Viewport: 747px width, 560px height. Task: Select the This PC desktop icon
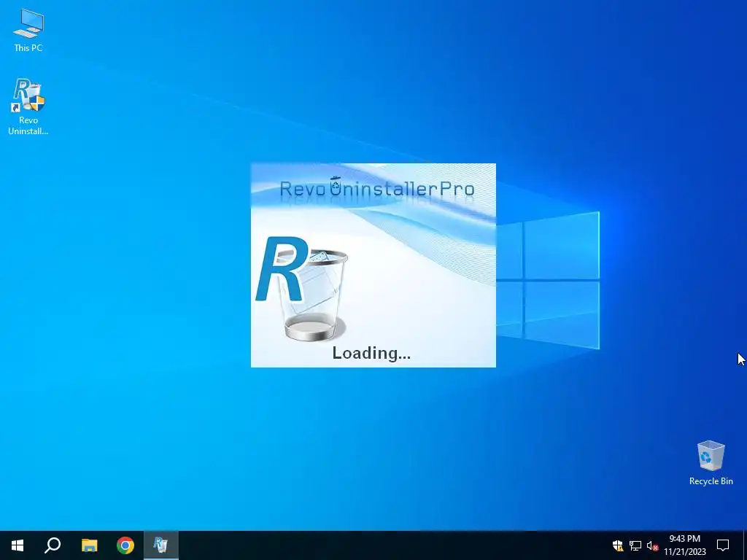point(28,31)
